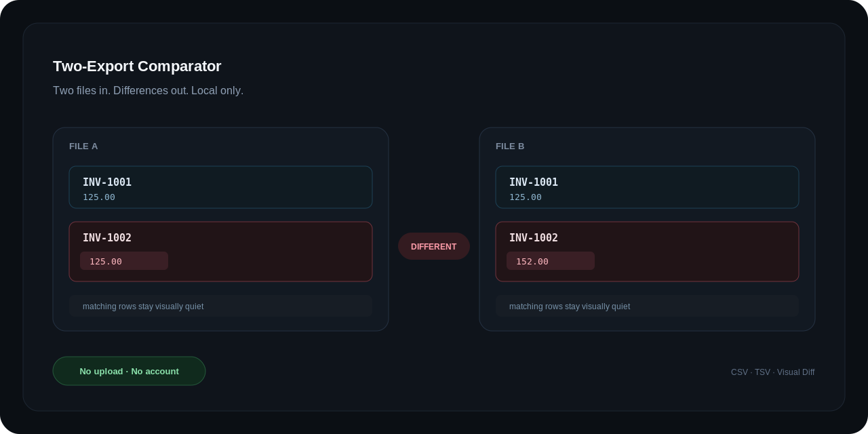Select INV-1001 row in File A
Viewport: 868px width, 434px height.
(220, 187)
